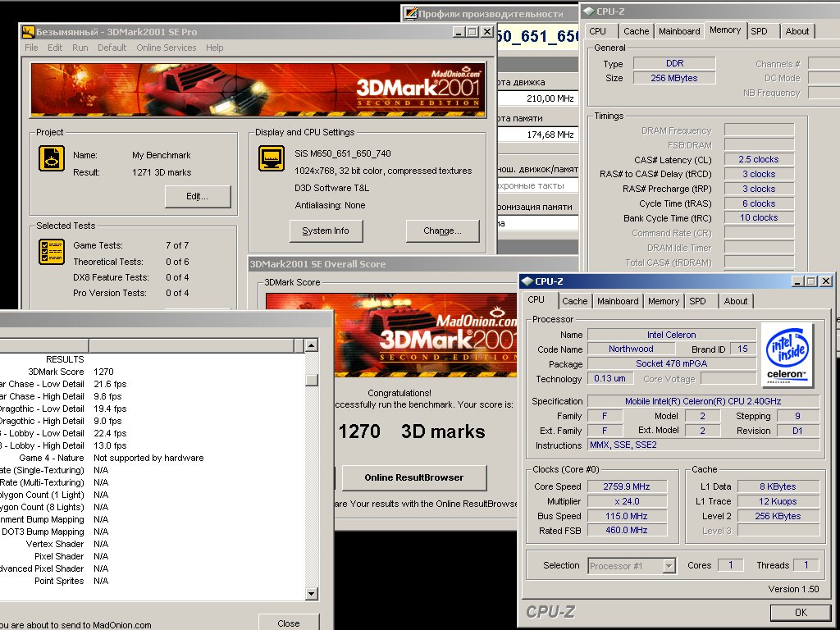Viewport: 840px width, 630px height.
Task: Click L1 Trace value 12 Kuops
Action: point(778,501)
